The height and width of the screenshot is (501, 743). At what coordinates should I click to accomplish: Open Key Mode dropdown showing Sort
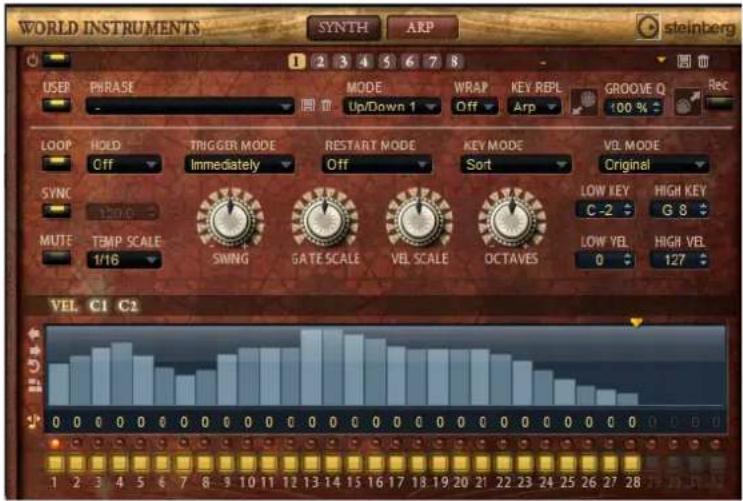pyautogui.click(x=516, y=164)
